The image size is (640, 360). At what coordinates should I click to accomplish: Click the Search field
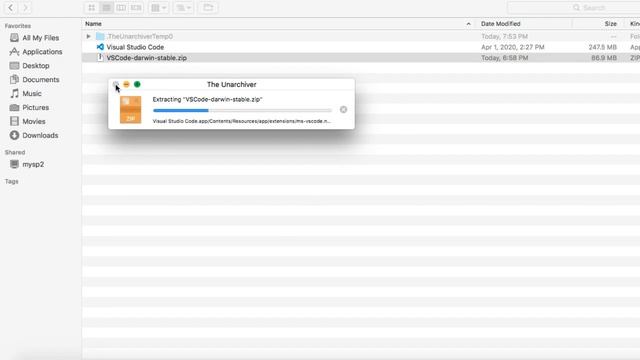[573, 8]
